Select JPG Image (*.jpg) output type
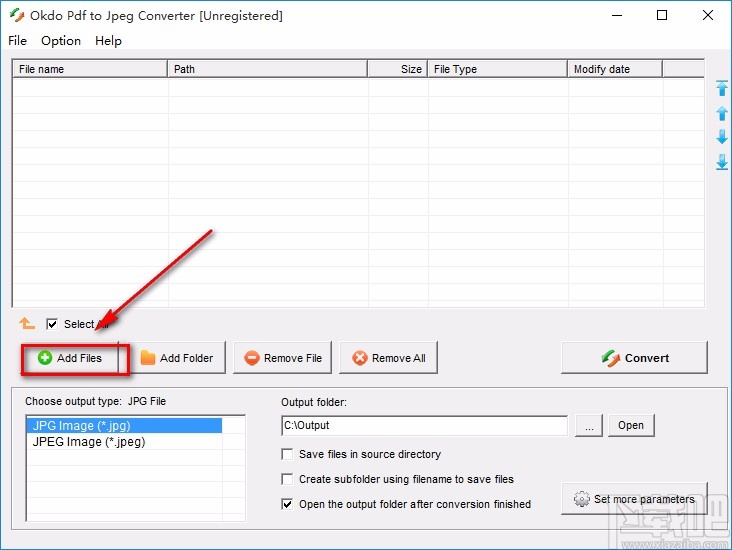 (x=124, y=426)
